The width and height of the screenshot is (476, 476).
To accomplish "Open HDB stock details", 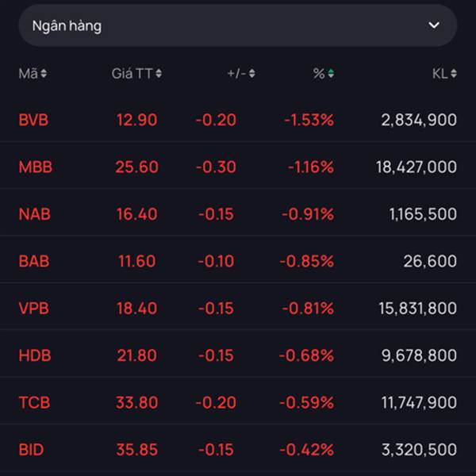I will [238, 355].
